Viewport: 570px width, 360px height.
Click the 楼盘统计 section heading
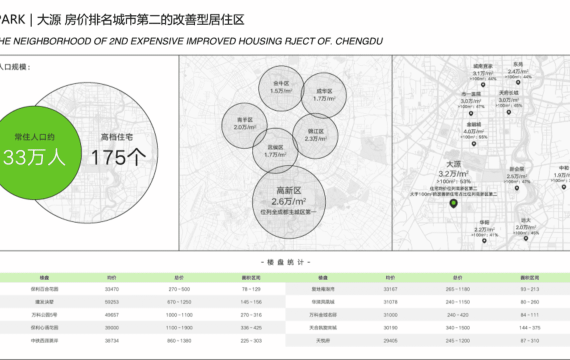(x=285, y=262)
